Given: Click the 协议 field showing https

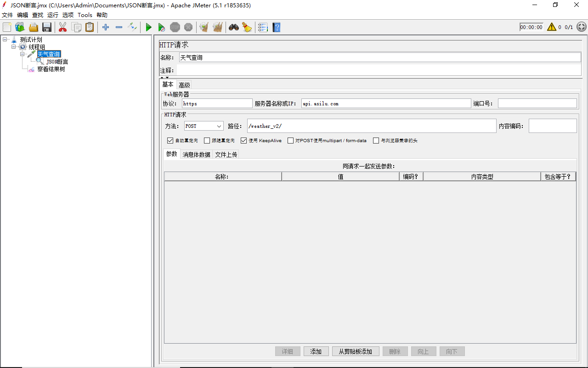Looking at the screenshot, I should 217,103.
